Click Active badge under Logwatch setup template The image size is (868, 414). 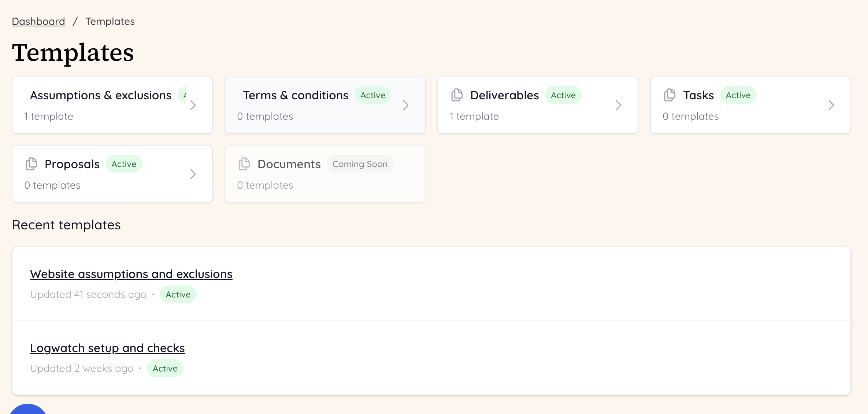165,369
